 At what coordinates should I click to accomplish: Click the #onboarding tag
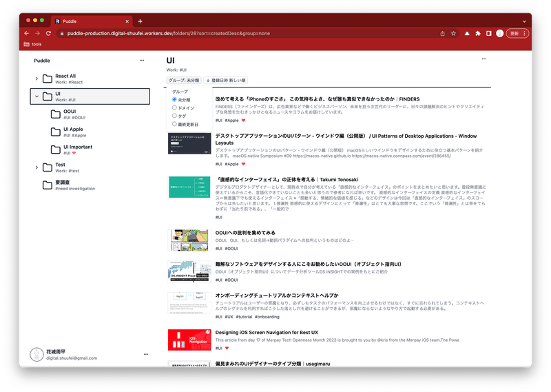click(267, 317)
